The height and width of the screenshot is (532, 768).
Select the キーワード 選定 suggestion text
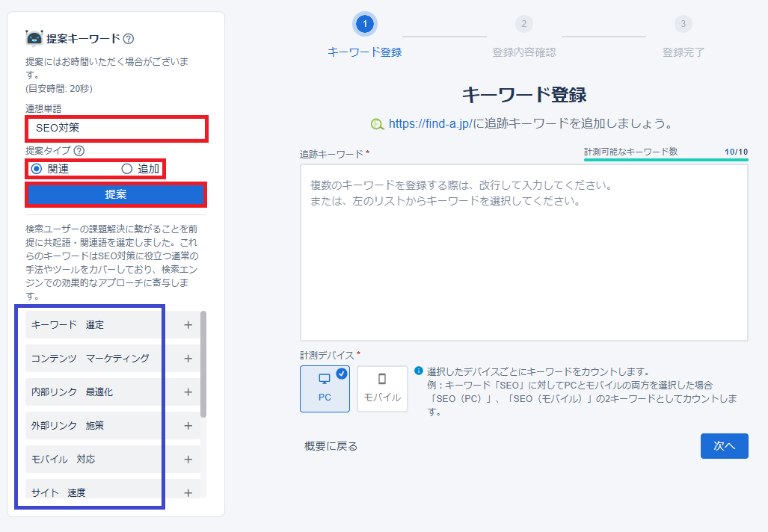pos(67,325)
